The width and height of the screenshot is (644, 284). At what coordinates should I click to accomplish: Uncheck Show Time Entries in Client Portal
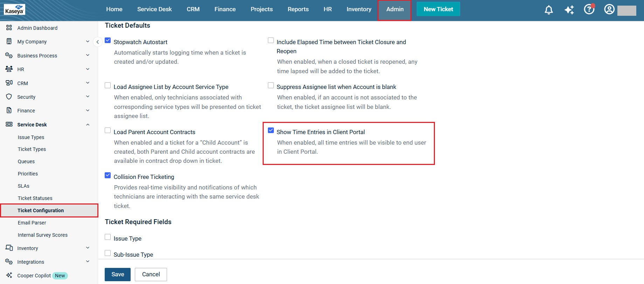coord(271,131)
